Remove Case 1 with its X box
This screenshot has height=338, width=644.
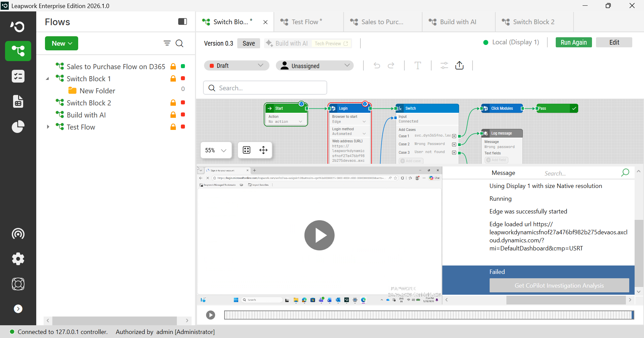[454, 136]
